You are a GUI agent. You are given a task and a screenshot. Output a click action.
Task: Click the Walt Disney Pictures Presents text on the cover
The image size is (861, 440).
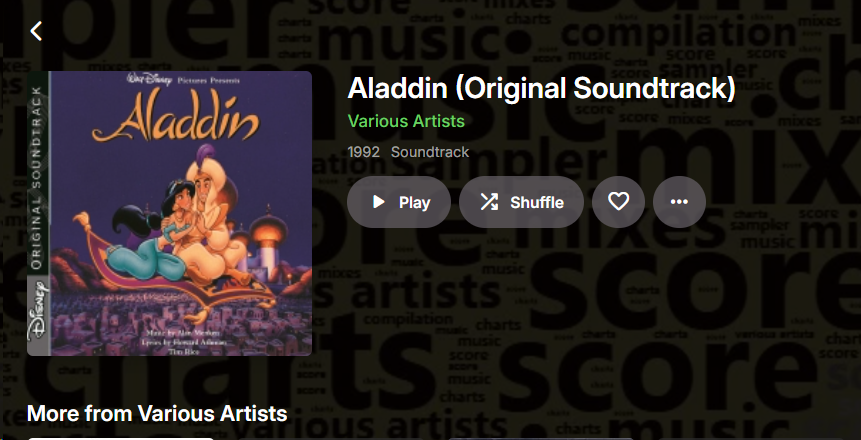(183, 80)
